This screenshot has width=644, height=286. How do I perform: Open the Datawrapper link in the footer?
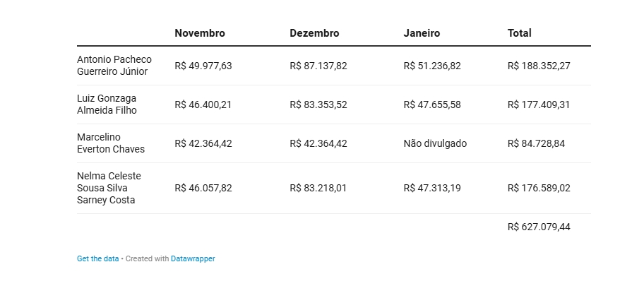[x=193, y=259]
